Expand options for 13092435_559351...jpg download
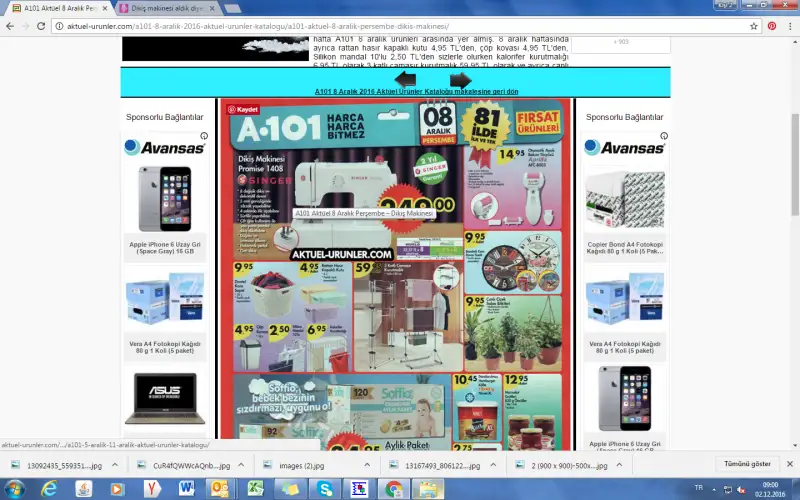 [x=115, y=465]
